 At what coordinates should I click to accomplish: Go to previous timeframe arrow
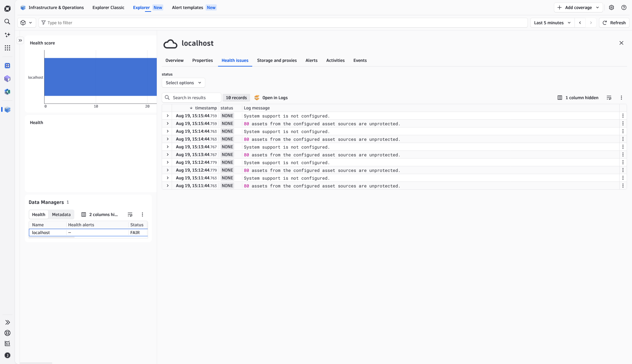click(580, 23)
